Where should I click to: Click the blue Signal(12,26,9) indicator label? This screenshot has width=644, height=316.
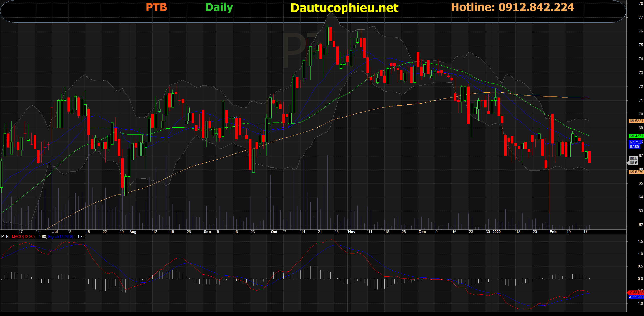click(x=60, y=237)
